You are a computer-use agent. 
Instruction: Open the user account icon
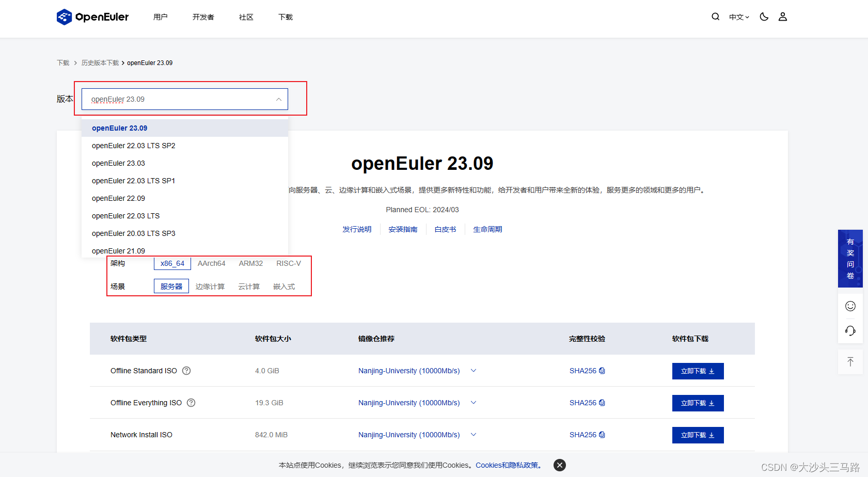[783, 17]
